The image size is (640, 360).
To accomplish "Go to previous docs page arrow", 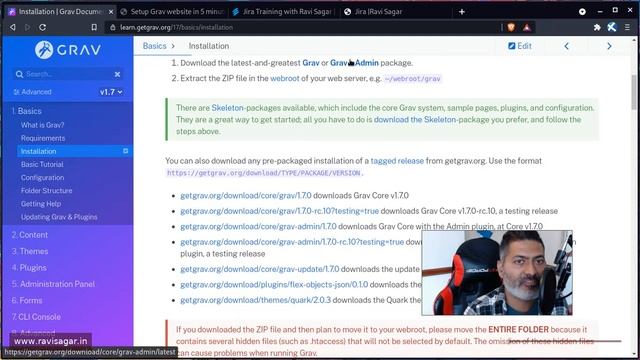I will click(567, 46).
